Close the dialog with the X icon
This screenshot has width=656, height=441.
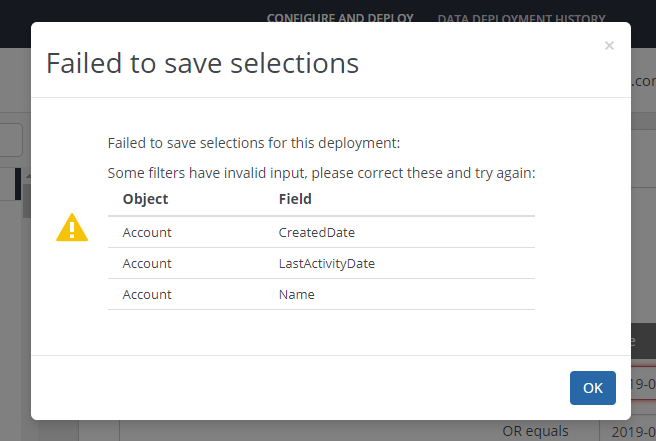609,46
